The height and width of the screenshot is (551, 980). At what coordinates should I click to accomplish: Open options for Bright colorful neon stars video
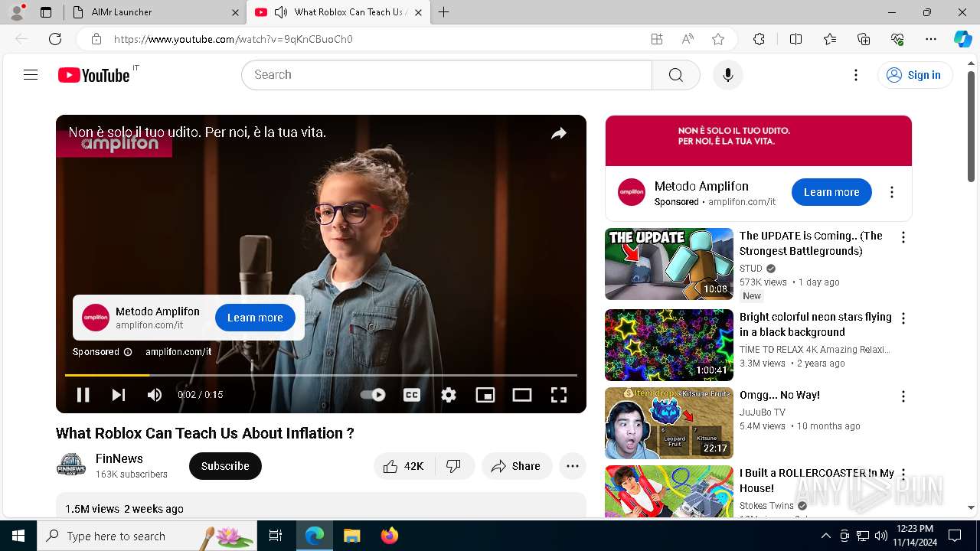pyautogui.click(x=903, y=318)
